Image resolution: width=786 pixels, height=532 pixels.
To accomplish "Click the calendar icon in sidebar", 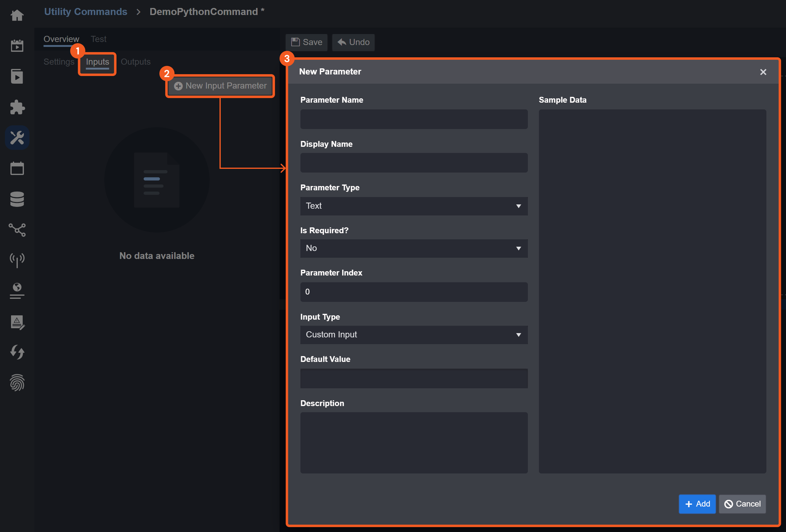I will coord(17,168).
